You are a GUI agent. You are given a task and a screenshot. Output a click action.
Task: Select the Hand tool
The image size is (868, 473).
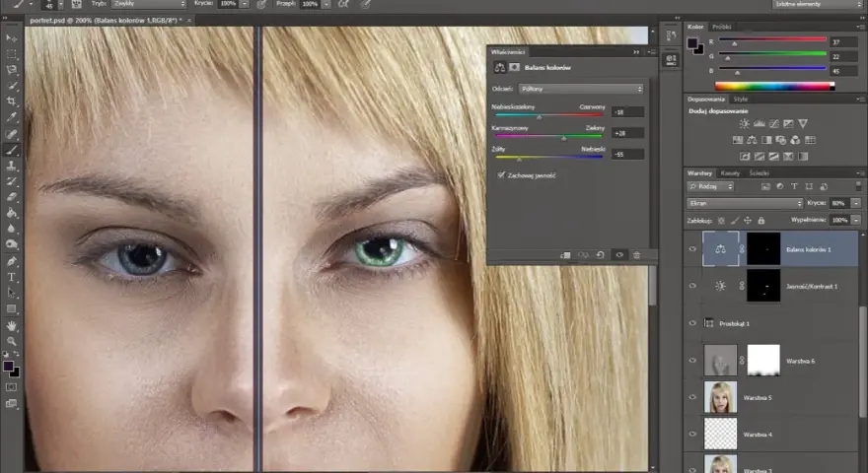[x=11, y=326]
